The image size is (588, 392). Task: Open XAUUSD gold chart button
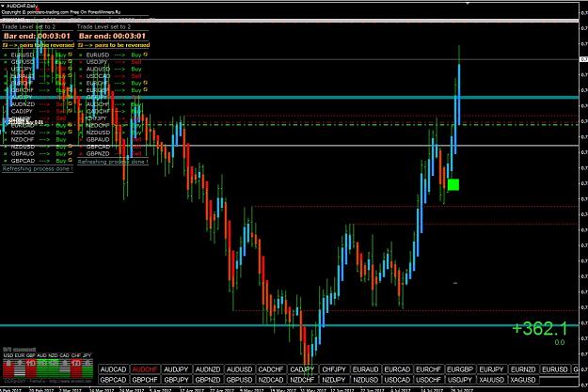click(492, 380)
